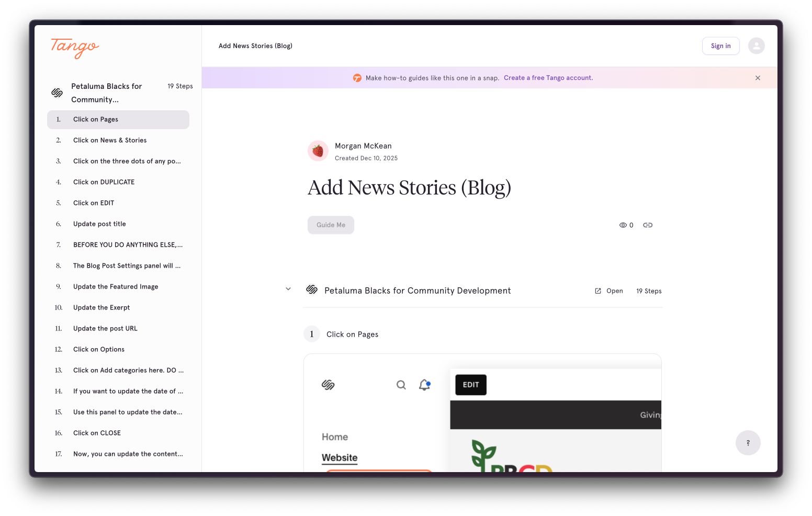Viewport: 812px width, 516px height.
Task: Open the Create a free Tango account link
Action: pyautogui.click(x=548, y=77)
